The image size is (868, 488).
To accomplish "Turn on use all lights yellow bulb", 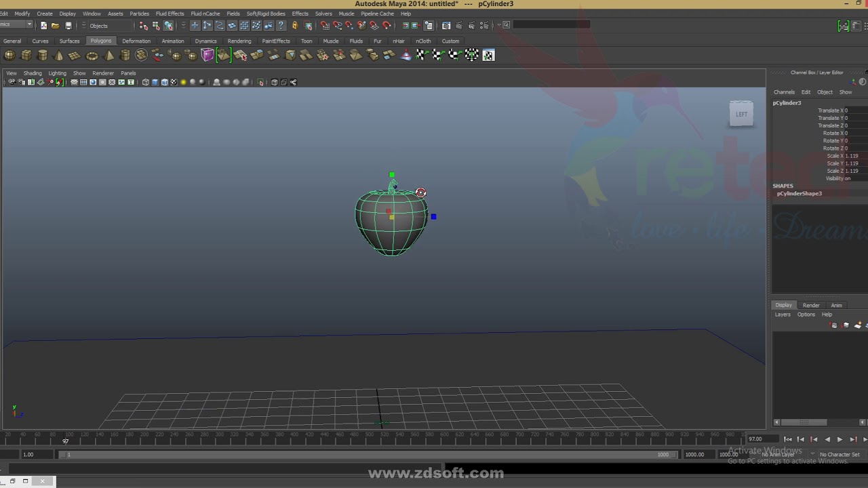I will (183, 83).
